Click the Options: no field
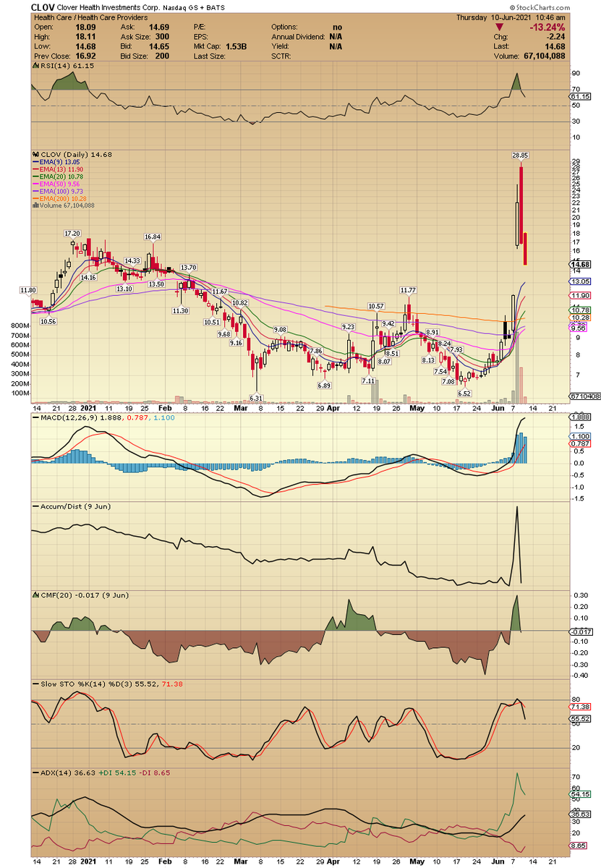Image resolution: width=601 pixels, height=868 pixels. tap(307, 26)
